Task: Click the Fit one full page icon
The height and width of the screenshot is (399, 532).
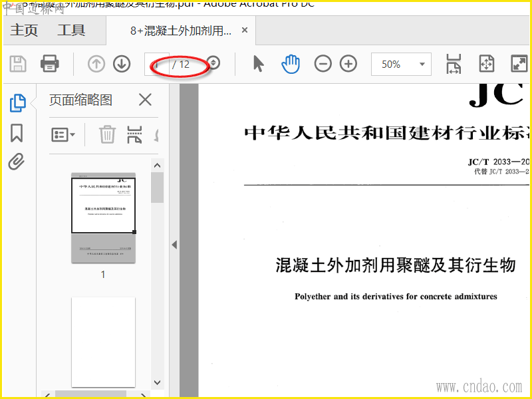Action: (x=487, y=64)
